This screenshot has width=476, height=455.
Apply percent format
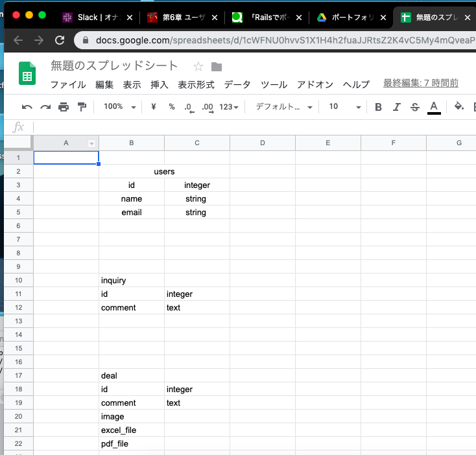(x=172, y=106)
